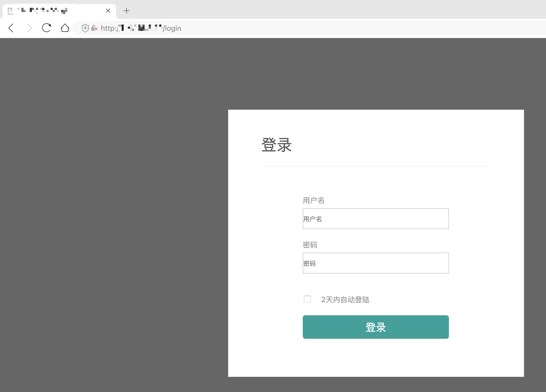Click the 2天内自动登陆 label text
The height and width of the screenshot is (392, 546).
(345, 300)
